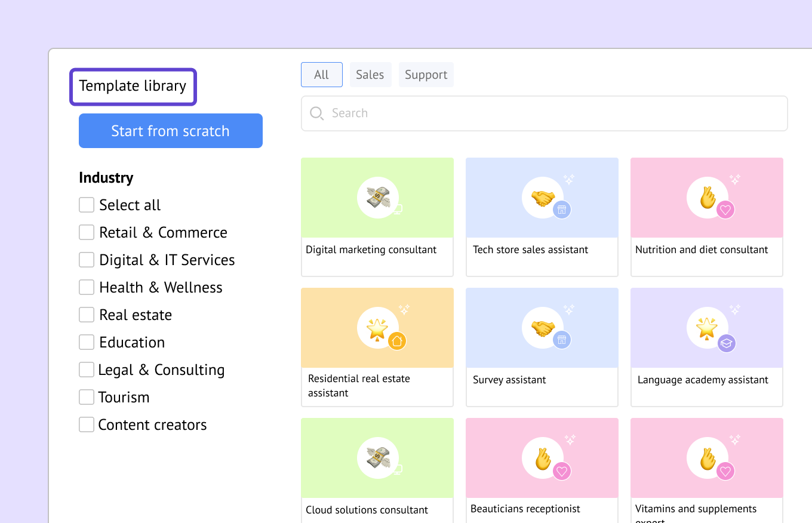Click the Cloud solutions consultant money icon
This screenshot has width=812, height=523.
[377, 458]
